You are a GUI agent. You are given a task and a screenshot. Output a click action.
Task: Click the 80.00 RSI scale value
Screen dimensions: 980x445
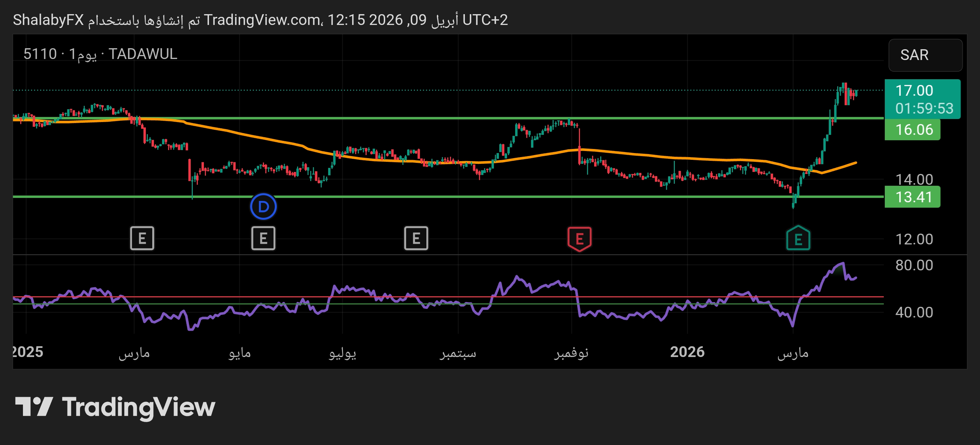(914, 265)
